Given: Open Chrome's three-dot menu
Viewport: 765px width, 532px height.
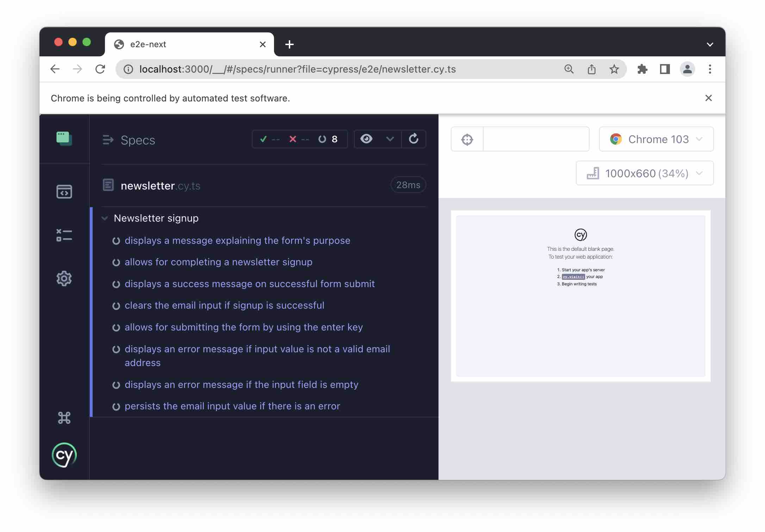Looking at the screenshot, I should point(710,69).
